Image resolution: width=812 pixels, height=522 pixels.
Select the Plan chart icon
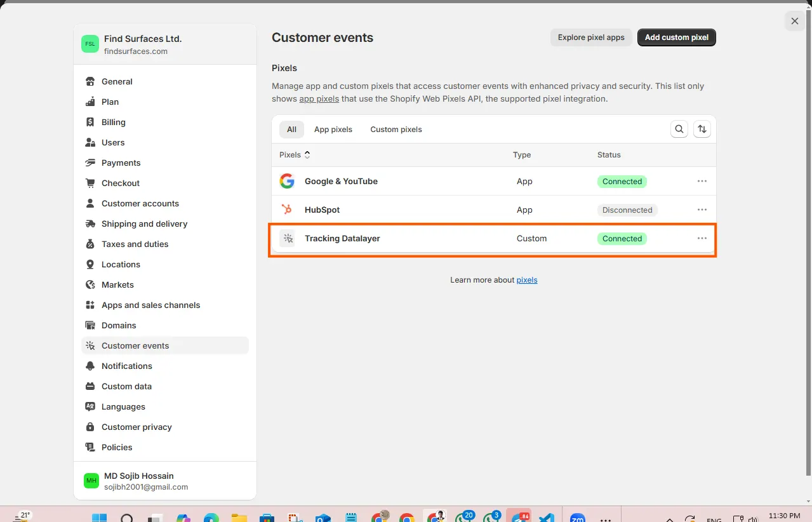coord(90,102)
